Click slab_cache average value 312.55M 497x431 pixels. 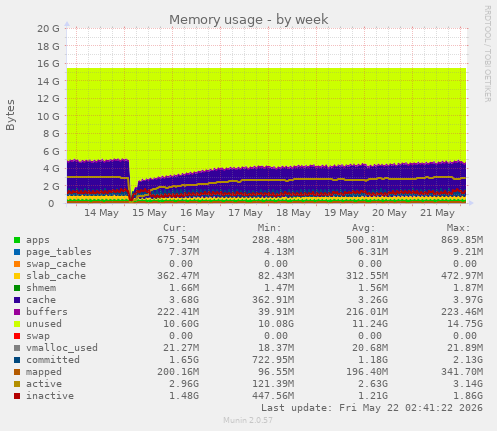[367, 276]
